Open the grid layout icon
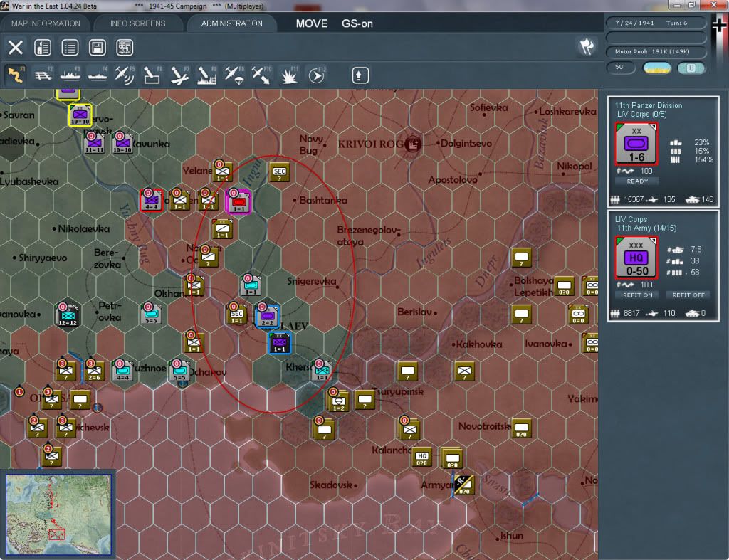This screenshot has height=560, width=729. (125, 48)
